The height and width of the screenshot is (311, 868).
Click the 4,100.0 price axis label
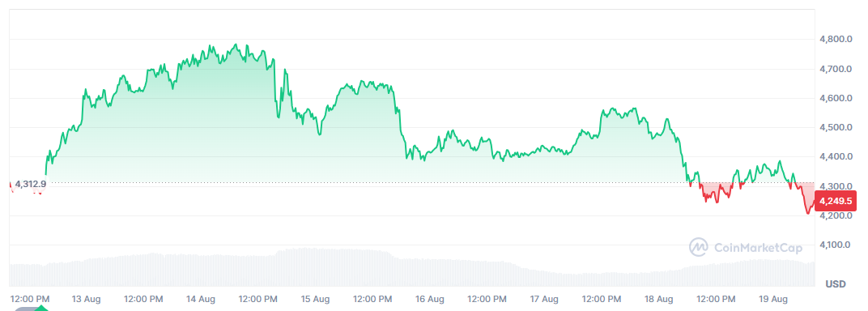[x=836, y=245]
